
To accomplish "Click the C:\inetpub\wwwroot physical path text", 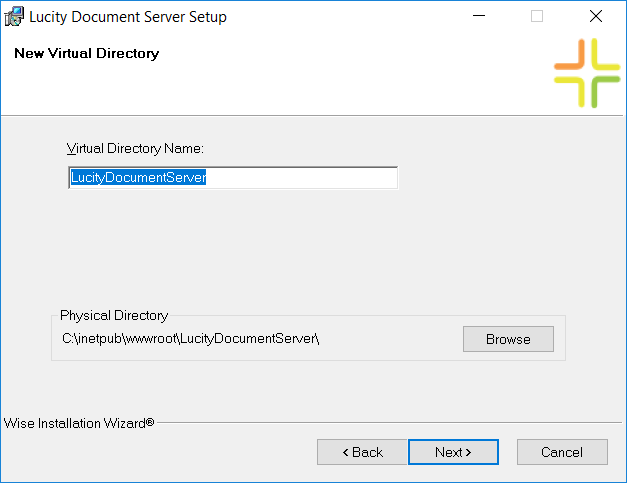I will (190, 339).
